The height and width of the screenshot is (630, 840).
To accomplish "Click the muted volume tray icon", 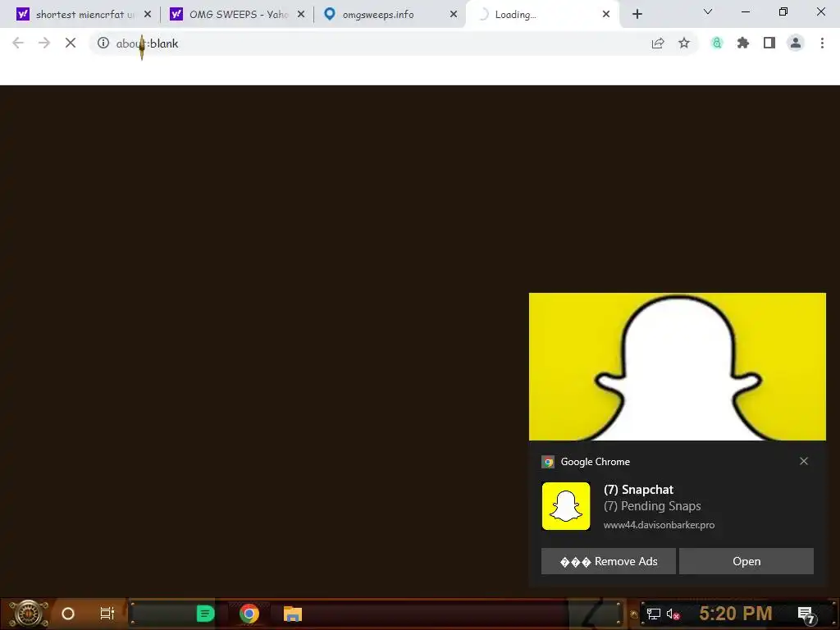I will click(673, 614).
